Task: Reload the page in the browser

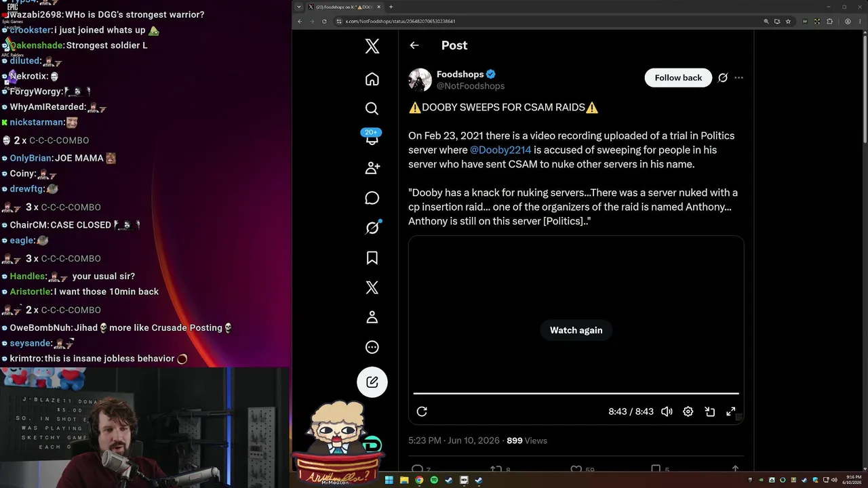Action: pyautogui.click(x=324, y=21)
